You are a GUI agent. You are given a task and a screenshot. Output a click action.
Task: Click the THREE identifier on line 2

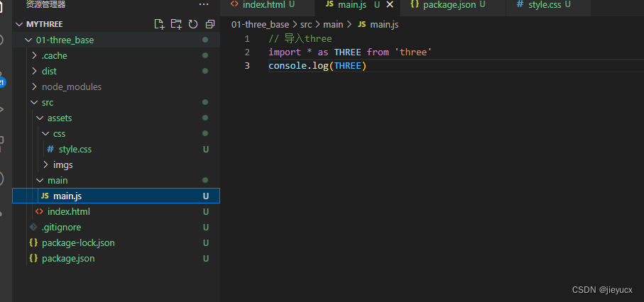pyautogui.click(x=347, y=52)
